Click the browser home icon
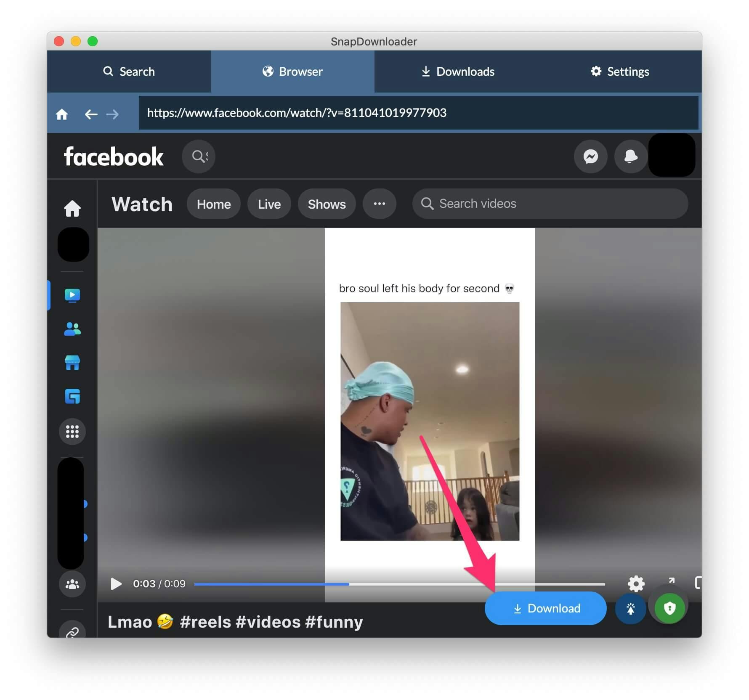The image size is (749, 700). (x=62, y=114)
